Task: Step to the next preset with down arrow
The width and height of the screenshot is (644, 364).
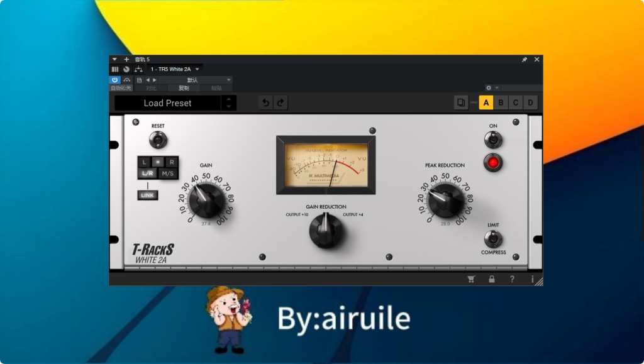Action: point(229,107)
